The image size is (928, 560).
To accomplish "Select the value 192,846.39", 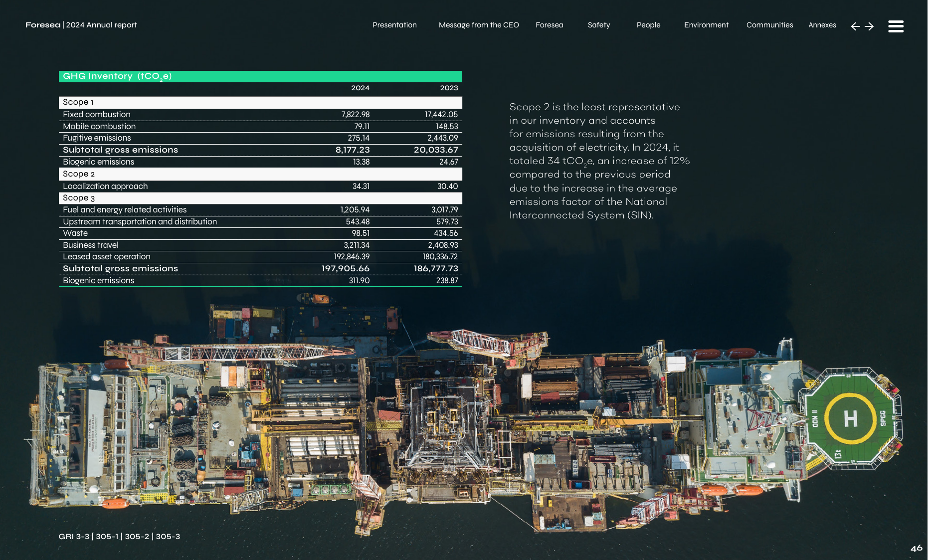I will [352, 257].
